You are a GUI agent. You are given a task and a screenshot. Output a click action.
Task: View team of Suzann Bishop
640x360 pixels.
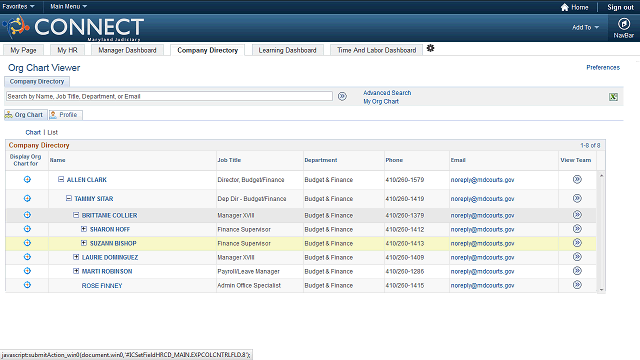tap(577, 243)
